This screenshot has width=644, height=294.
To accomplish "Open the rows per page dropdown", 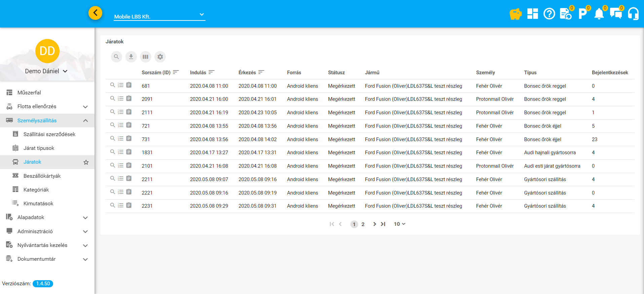I will tap(400, 224).
